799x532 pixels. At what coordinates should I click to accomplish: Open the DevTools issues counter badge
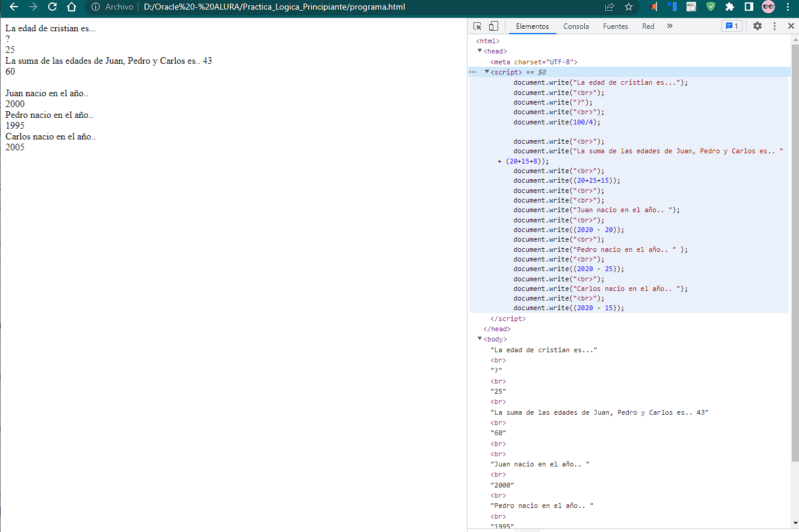coord(732,26)
